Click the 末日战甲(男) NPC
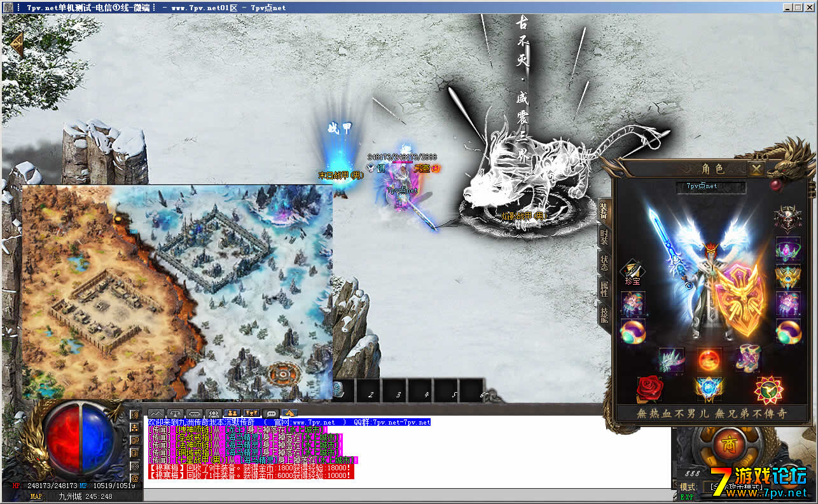The image size is (818, 504). coord(341,159)
